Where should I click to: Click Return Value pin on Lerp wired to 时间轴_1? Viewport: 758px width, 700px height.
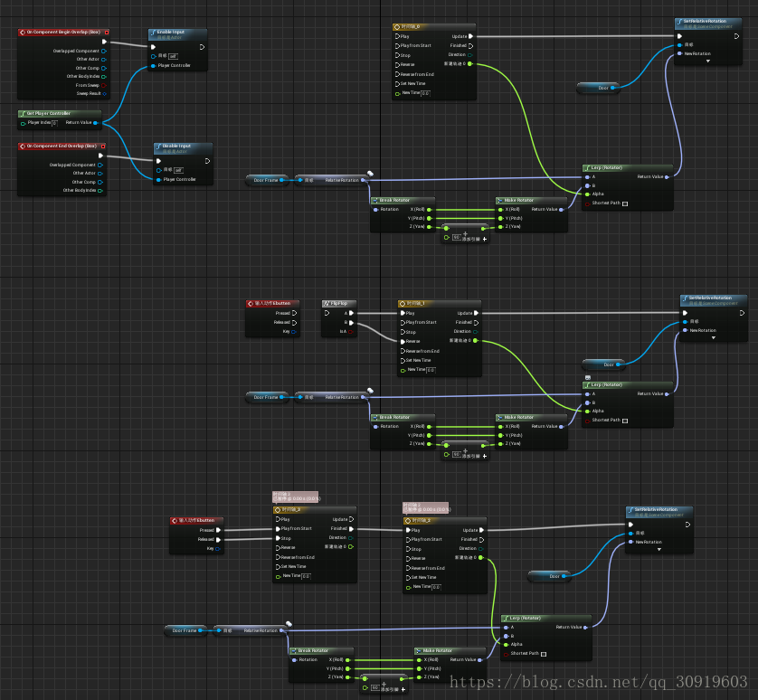point(668,394)
